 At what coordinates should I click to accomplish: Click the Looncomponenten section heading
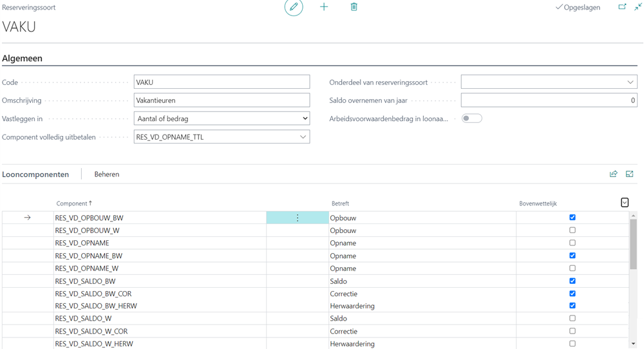pyautogui.click(x=35, y=174)
